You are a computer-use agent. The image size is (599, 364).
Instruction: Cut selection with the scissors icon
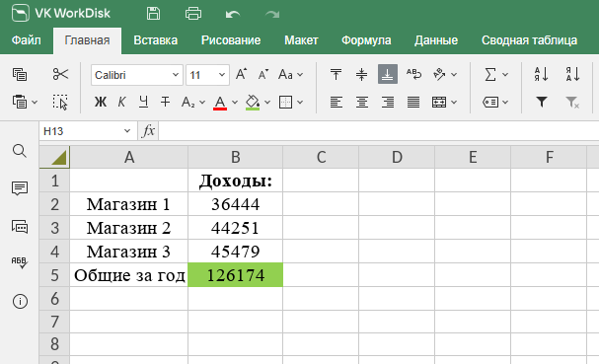(60, 74)
